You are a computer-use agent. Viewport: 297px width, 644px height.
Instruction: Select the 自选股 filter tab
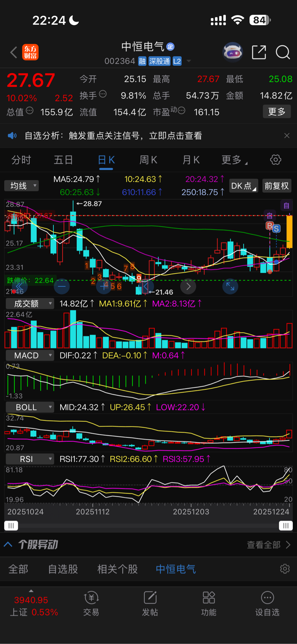point(63,569)
